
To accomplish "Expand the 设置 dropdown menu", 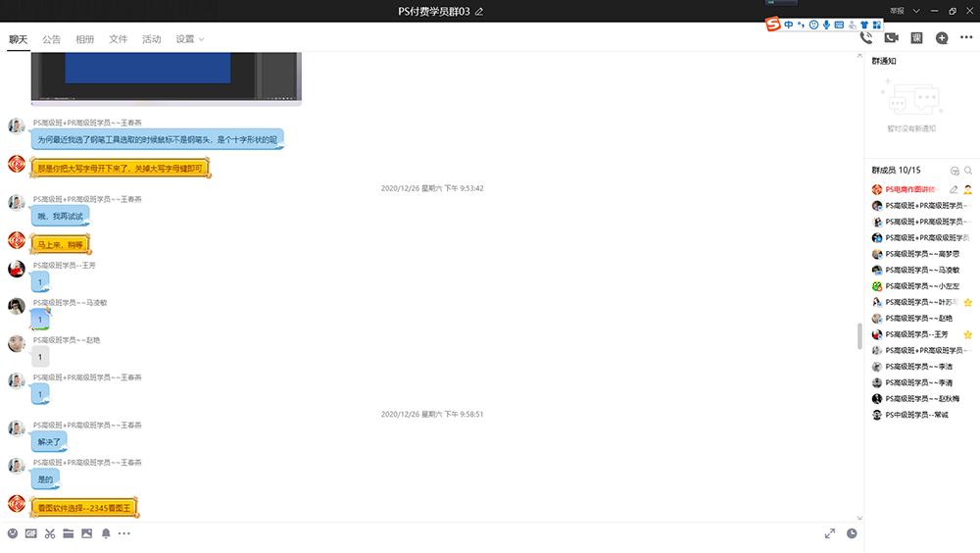I will coord(191,39).
